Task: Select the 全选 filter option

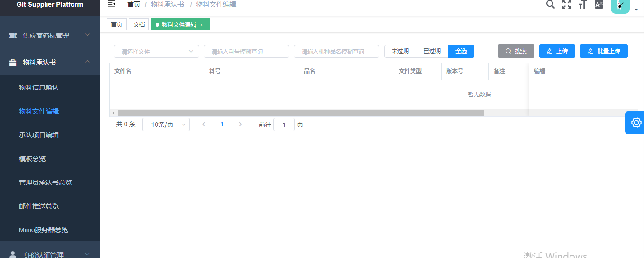Action: pos(460,51)
